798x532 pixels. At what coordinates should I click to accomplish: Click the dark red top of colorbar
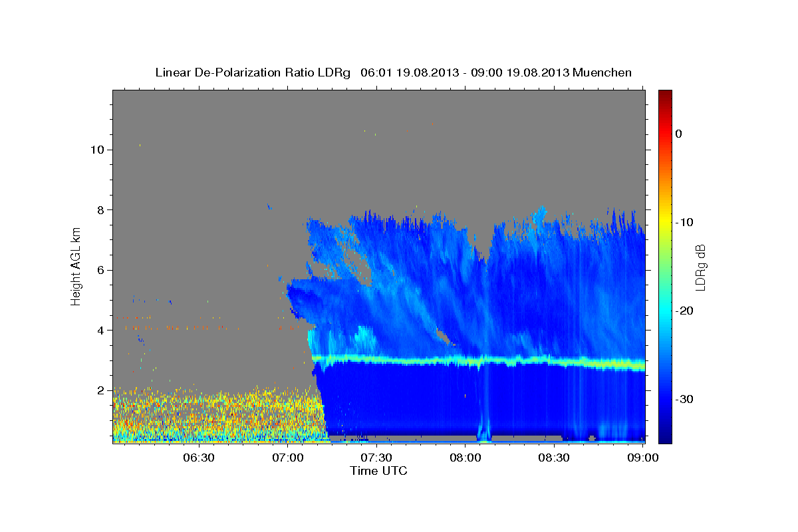665,96
